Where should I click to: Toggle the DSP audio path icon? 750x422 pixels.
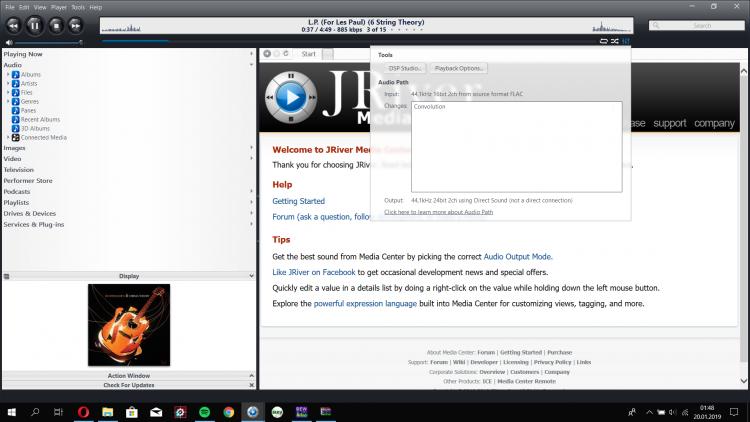pyautogui.click(x=626, y=41)
